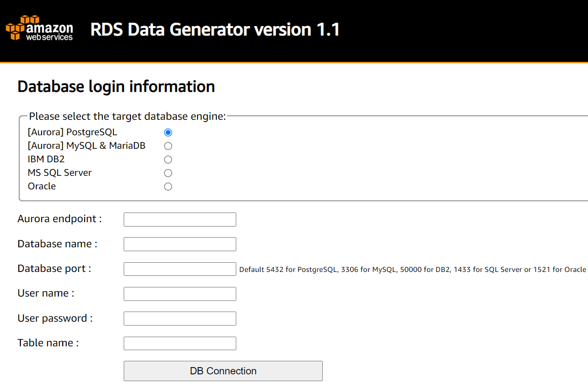
Task: Choose the IBM DB2 radio button
Action: coord(168,159)
